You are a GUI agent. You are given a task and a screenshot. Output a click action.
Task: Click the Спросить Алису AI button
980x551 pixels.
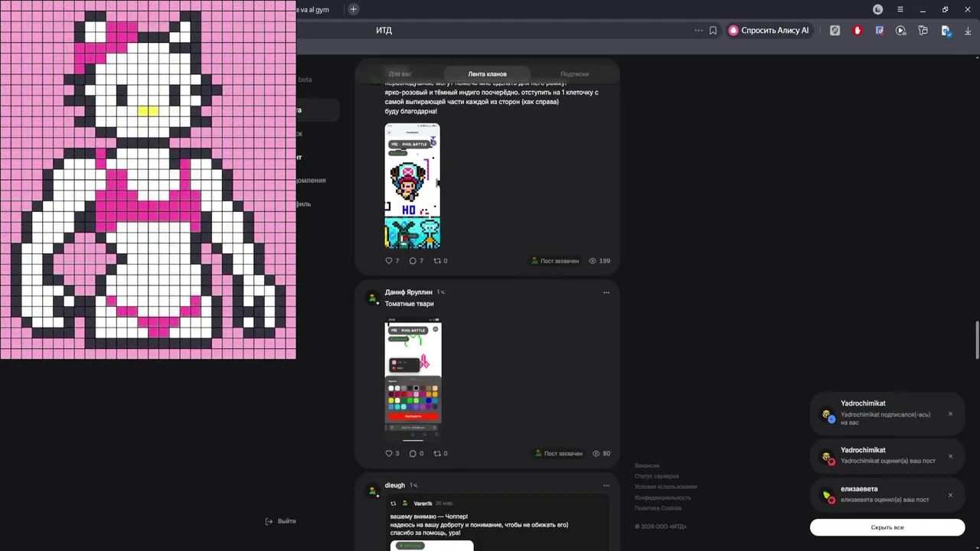click(769, 31)
